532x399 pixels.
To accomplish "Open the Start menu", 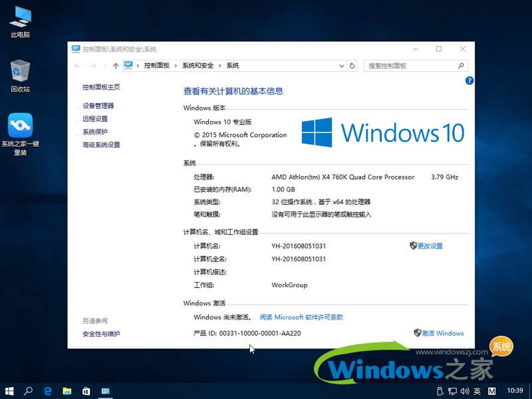I will (x=9, y=391).
